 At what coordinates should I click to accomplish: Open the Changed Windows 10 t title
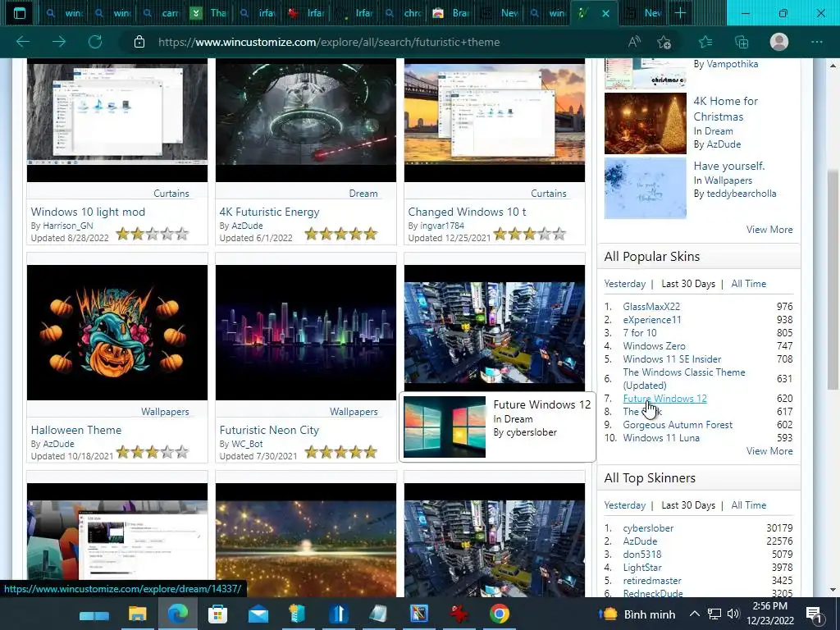[467, 212]
